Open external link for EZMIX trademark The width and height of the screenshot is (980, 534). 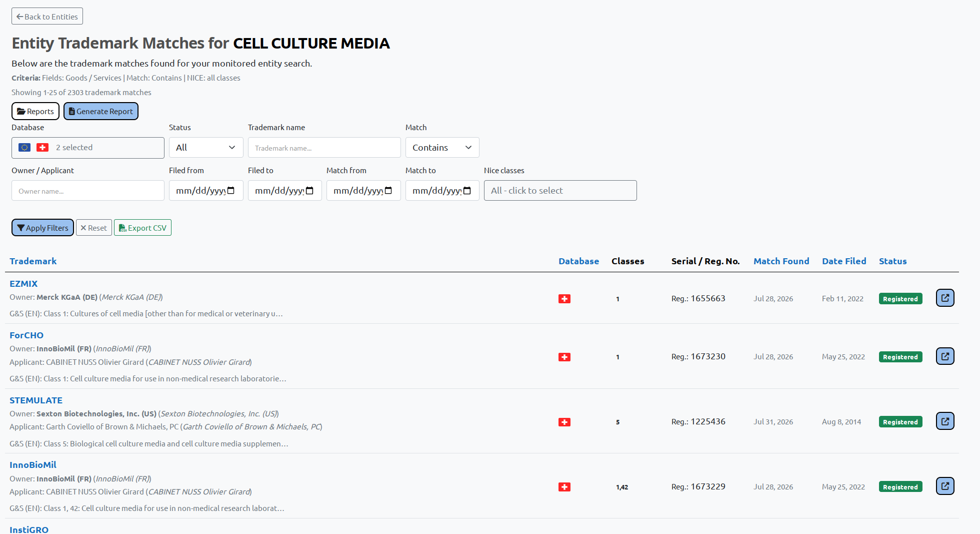[x=945, y=298]
